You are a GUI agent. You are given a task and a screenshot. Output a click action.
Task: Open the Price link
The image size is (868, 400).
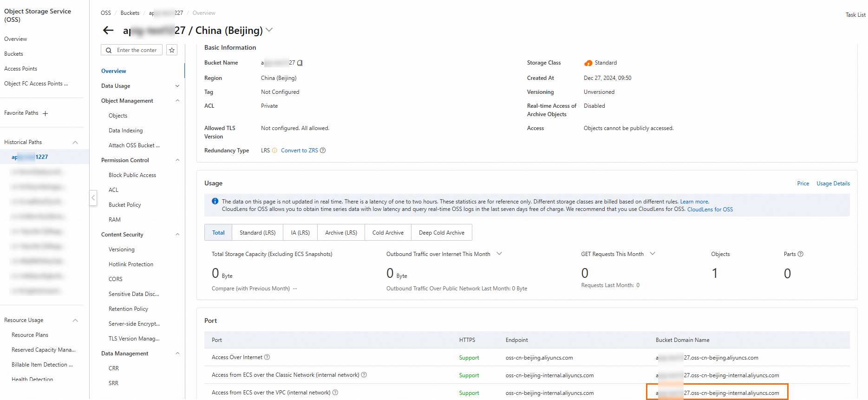[803, 184]
